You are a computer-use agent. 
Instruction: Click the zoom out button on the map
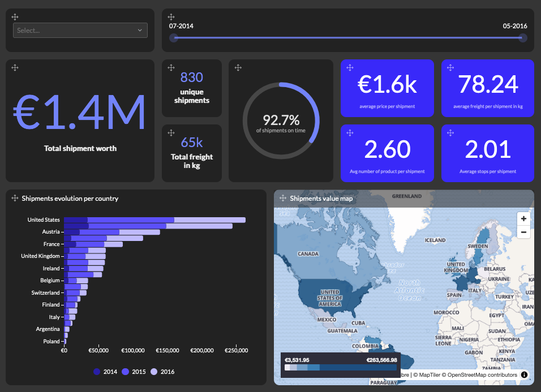523,232
